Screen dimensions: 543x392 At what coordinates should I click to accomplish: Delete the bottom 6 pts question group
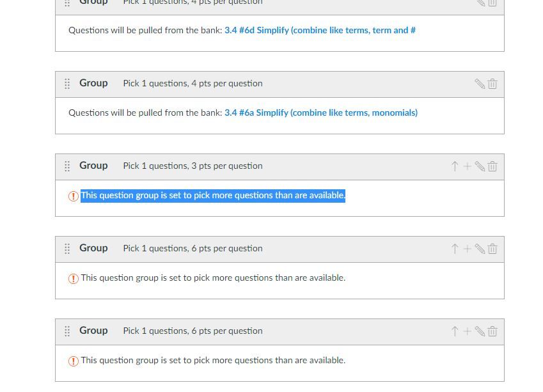click(492, 331)
